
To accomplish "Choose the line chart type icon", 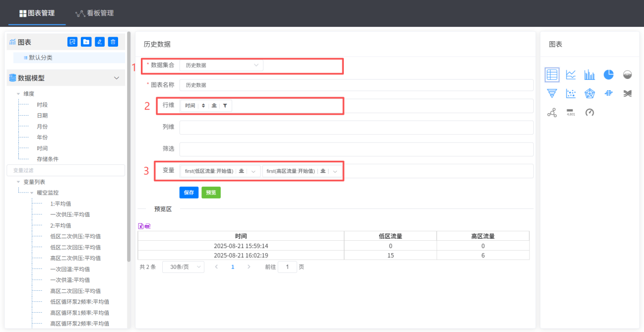I will tap(571, 75).
